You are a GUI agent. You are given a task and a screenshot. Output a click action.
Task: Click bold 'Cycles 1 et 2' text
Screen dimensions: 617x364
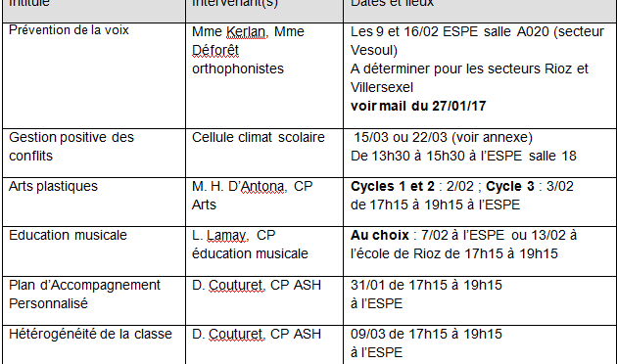pyautogui.click(x=393, y=186)
